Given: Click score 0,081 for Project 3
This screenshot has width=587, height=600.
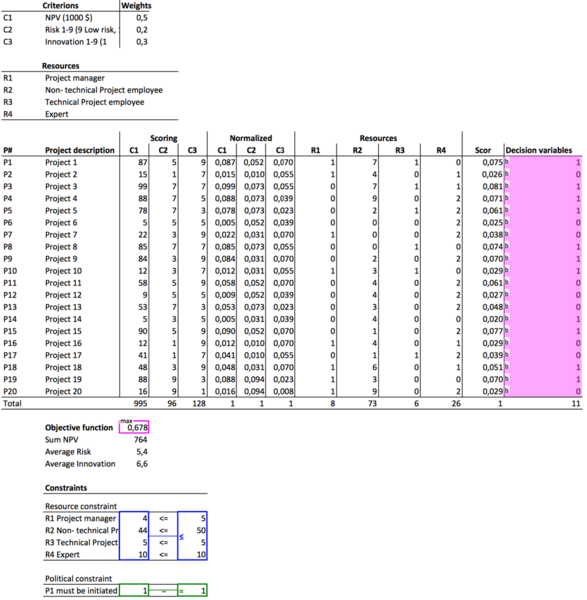Looking at the screenshot, I should tap(492, 186).
